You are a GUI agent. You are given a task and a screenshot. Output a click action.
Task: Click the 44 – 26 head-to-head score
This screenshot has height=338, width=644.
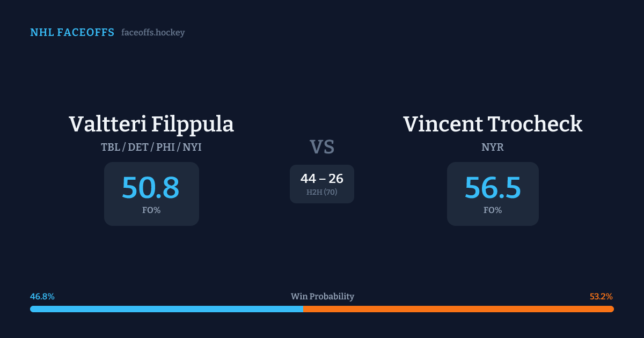click(322, 179)
